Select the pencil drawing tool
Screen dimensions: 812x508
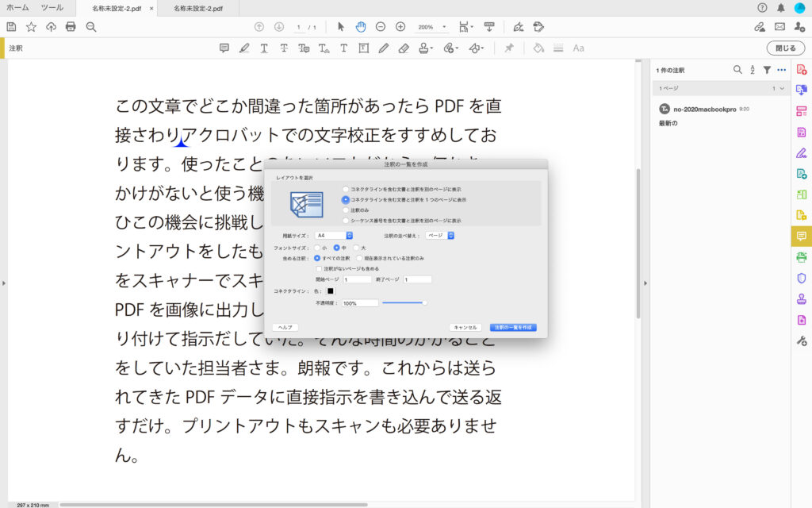click(x=383, y=48)
